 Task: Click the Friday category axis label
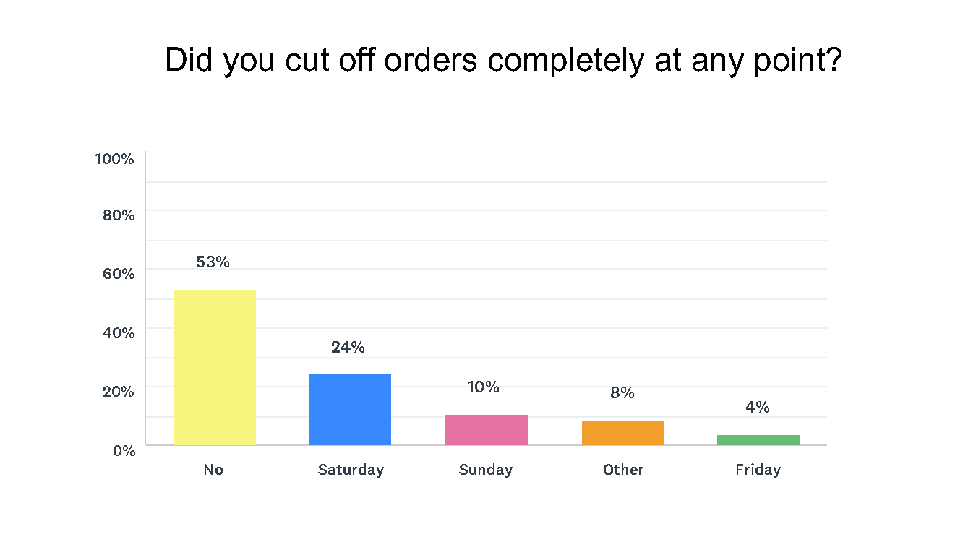pyautogui.click(x=758, y=470)
